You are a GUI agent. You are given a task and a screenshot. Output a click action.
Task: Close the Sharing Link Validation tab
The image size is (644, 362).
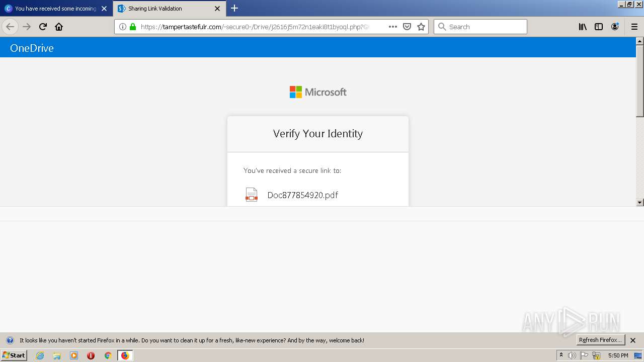click(217, 9)
